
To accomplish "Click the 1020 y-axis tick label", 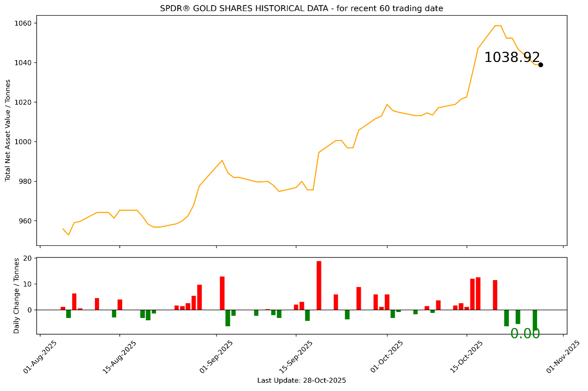I will point(24,102).
